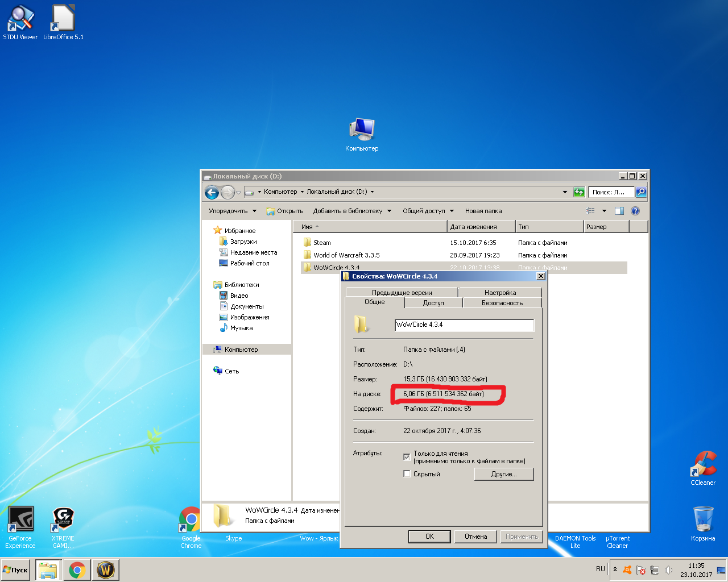This screenshot has width=728, height=582.
Task: Expand the 'Упорядочить' dropdown menu
Action: 233,211
